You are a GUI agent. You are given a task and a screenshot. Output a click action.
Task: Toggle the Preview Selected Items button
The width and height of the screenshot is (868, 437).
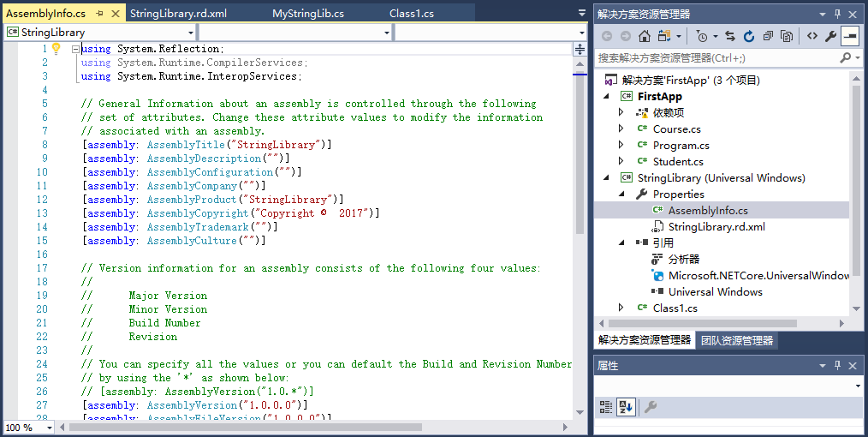pos(850,36)
